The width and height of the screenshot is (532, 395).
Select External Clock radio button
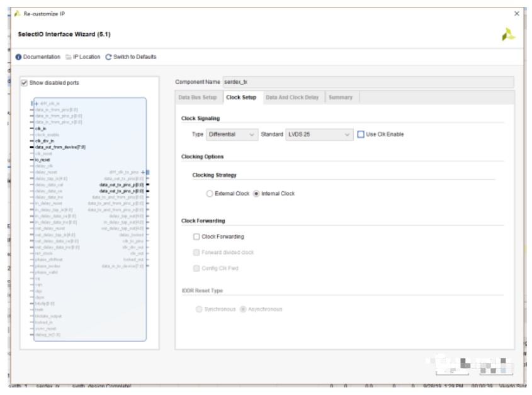[x=210, y=194]
